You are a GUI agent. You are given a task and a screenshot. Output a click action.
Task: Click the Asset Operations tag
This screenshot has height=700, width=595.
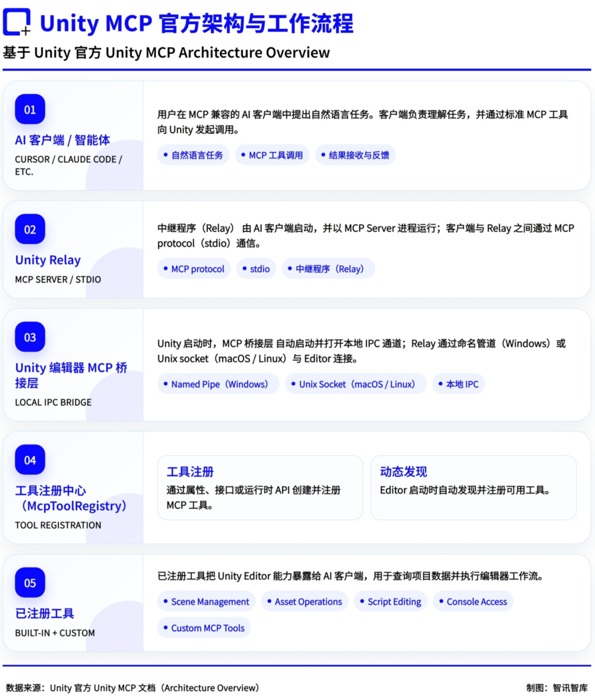[305, 602]
